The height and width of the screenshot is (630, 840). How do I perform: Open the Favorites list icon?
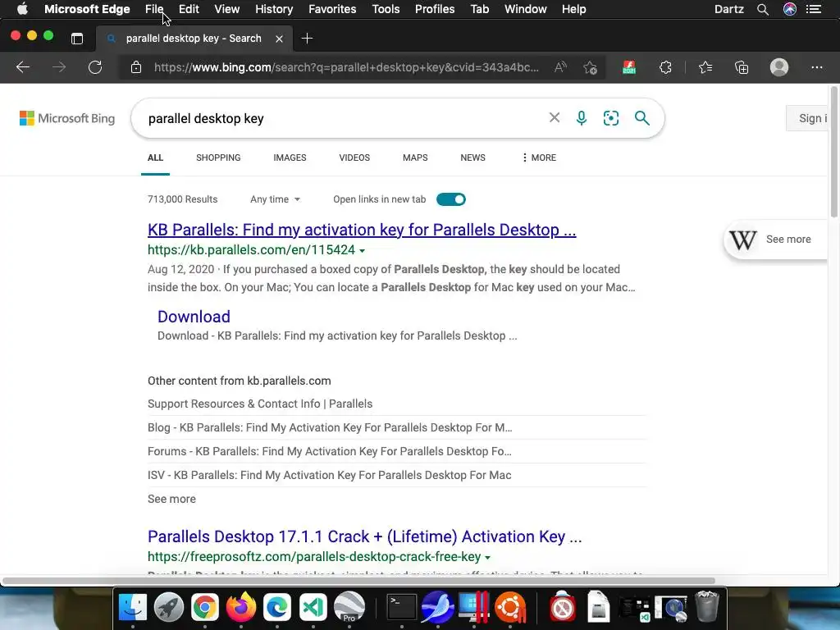705,67
